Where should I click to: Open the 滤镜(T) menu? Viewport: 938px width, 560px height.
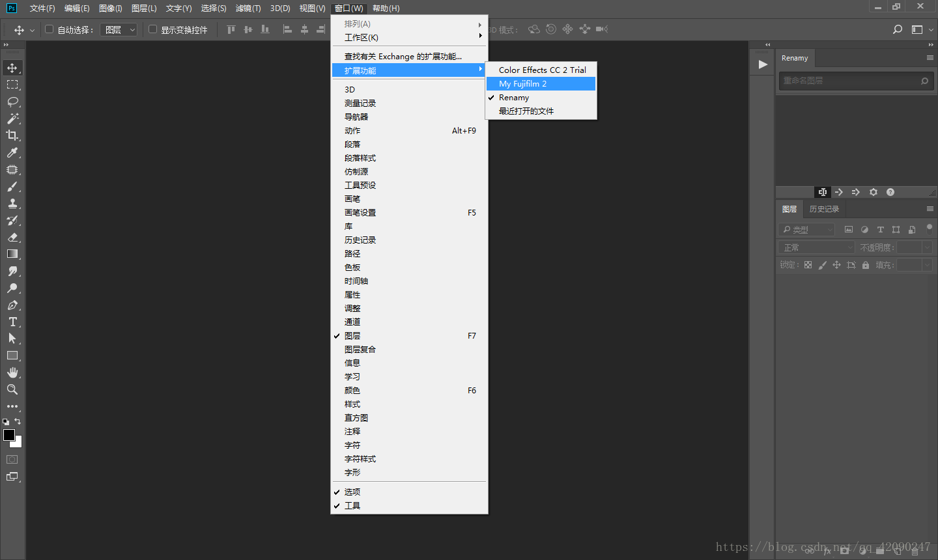click(x=248, y=8)
